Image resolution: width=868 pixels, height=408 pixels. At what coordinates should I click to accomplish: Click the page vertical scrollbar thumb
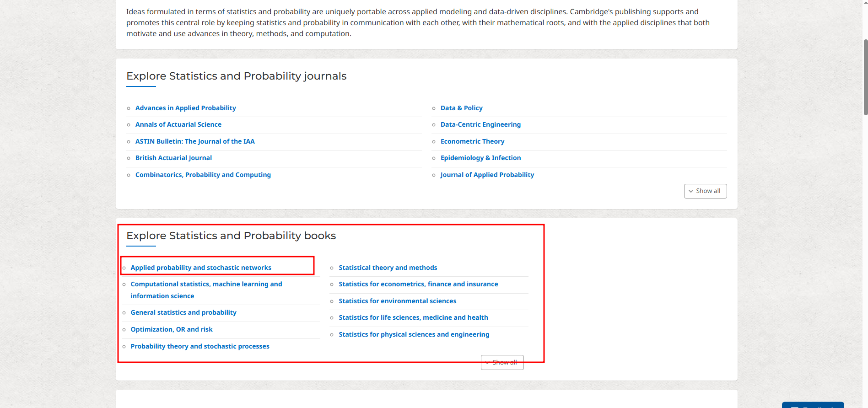pos(865,77)
